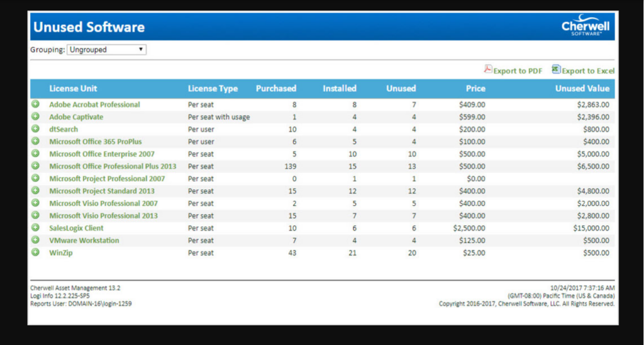The width and height of the screenshot is (644, 345).
Task: Open the Microsoft Office Enterprise 2007 link
Action: 102,154
